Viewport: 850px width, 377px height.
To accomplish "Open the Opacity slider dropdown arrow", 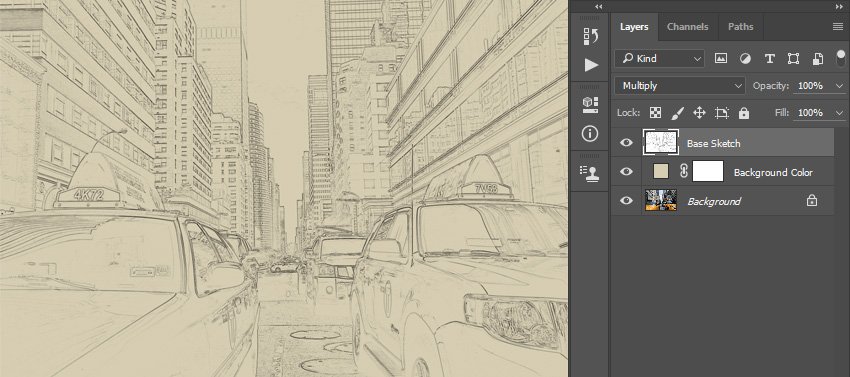I will 840,86.
